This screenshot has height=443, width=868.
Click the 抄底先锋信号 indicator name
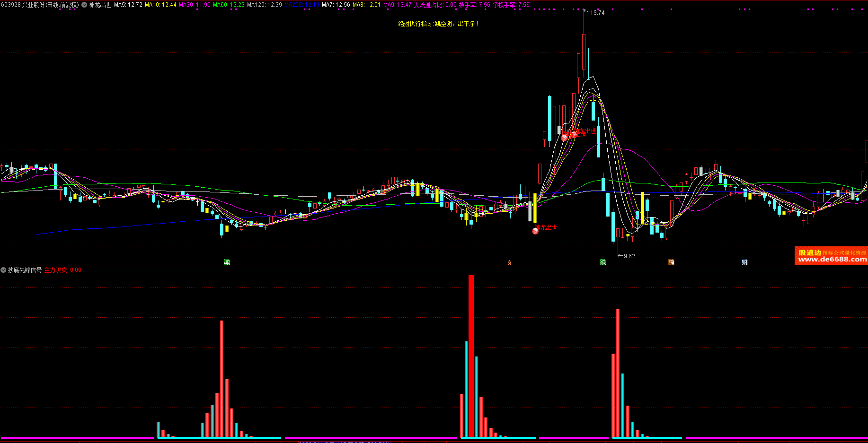click(x=25, y=270)
